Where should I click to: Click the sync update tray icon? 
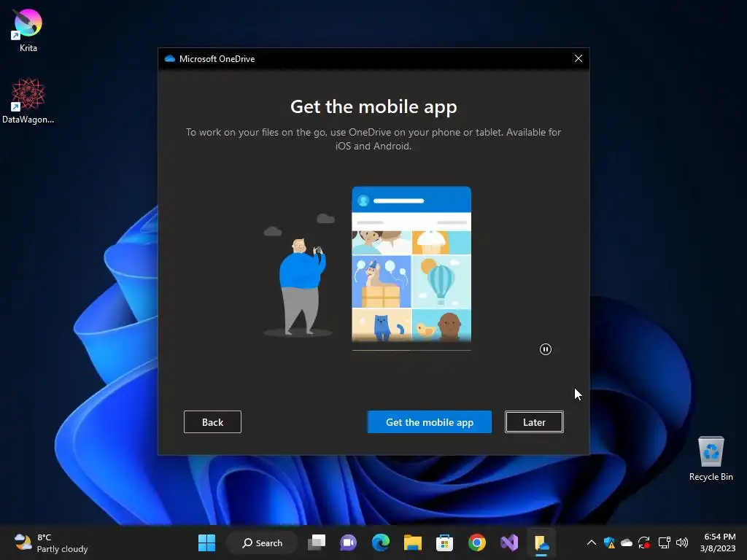(x=644, y=542)
